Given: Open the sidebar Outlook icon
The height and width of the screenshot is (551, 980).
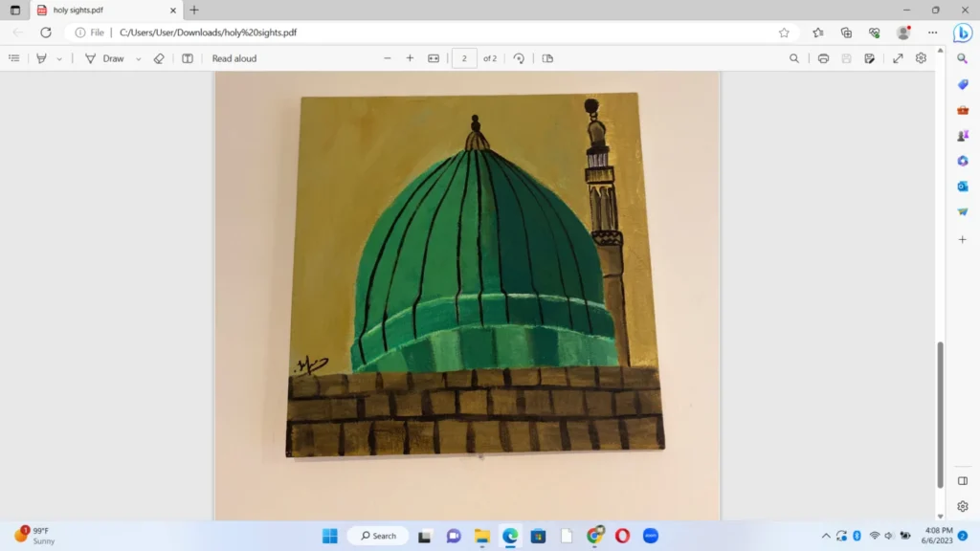Looking at the screenshot, I should point(963,187).
